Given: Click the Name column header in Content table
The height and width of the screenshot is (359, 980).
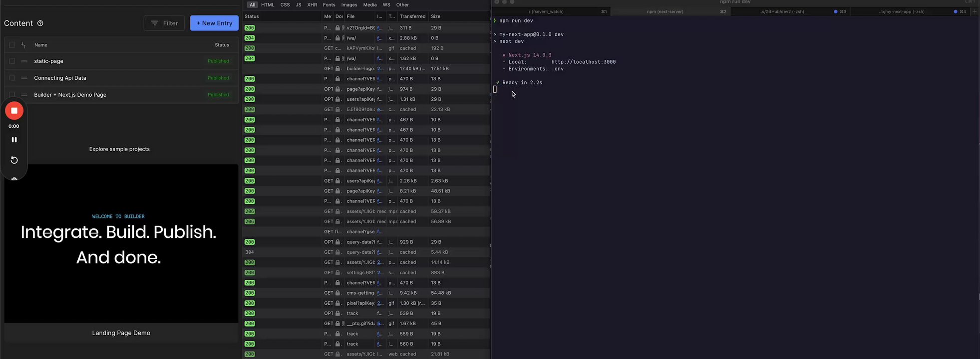Looking at the screenshot, I should (x=41, y=45).
